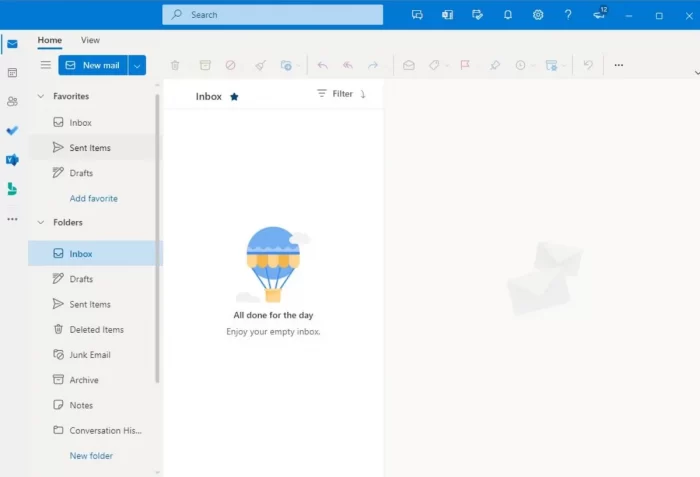Click in the Search box

pyautogui.click(x=272, y=15)
